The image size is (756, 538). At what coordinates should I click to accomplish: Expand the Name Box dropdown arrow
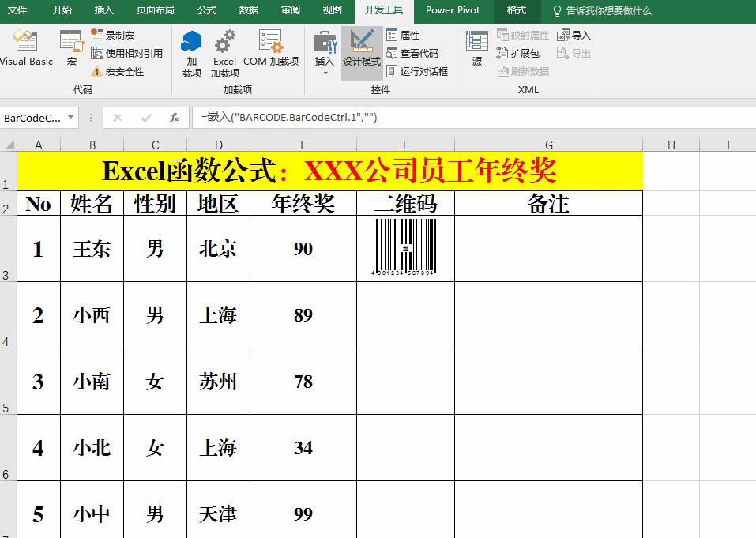click(x=71, y=117)
